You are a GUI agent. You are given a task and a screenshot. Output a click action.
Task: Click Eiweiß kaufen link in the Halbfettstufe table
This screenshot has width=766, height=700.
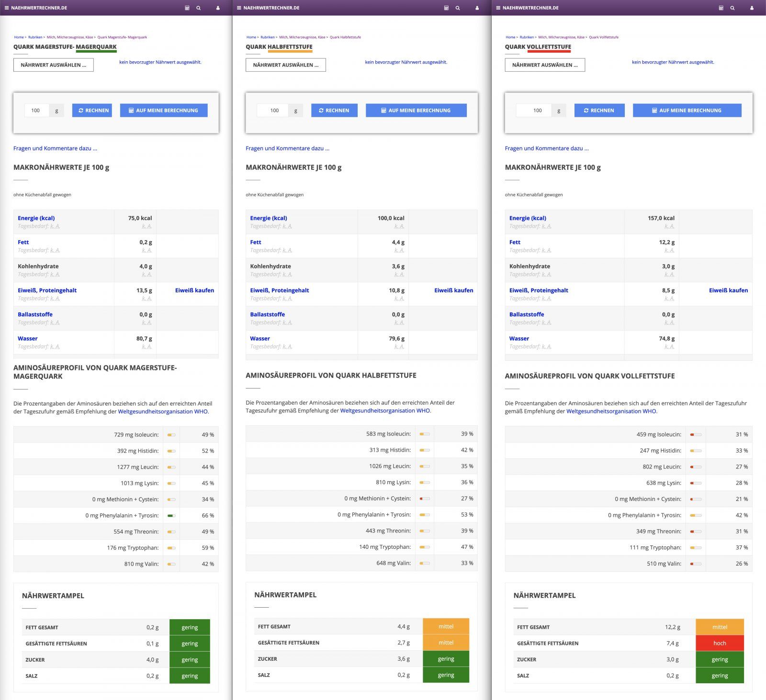[453, 290]
